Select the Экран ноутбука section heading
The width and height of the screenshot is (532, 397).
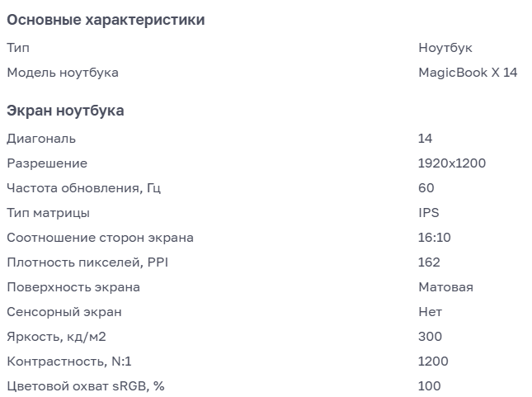click(65, 111)
